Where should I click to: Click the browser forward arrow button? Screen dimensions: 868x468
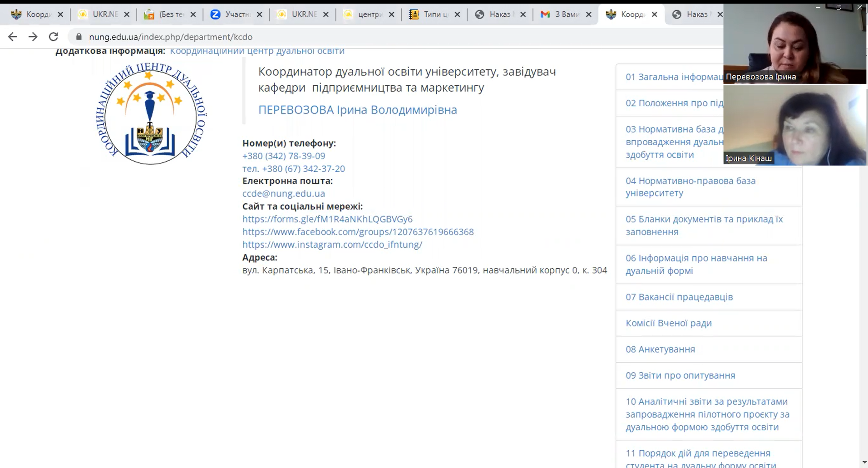click(33, 37)
